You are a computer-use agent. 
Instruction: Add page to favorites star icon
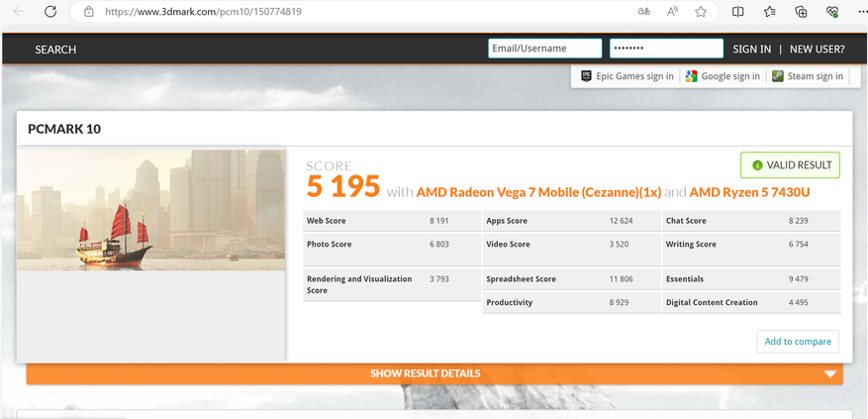pos(701,11)
